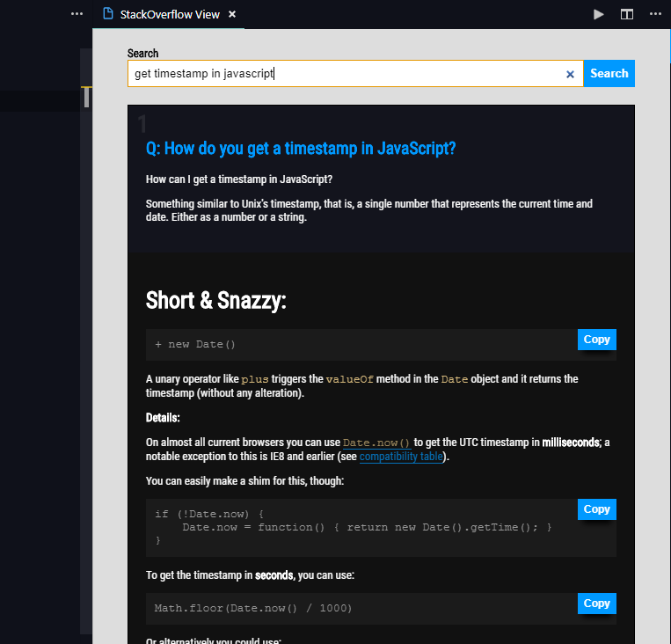The width and height of the screenshot is (671, 644).
Task: Clear the search field with X icon
Action: pos(570,75)
